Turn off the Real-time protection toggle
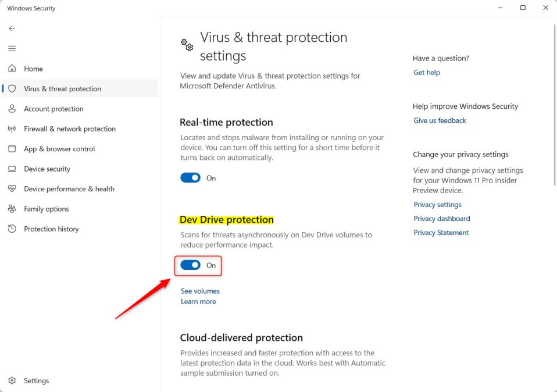557x392 pixels. pyautogui.click(x=190, y=178)
